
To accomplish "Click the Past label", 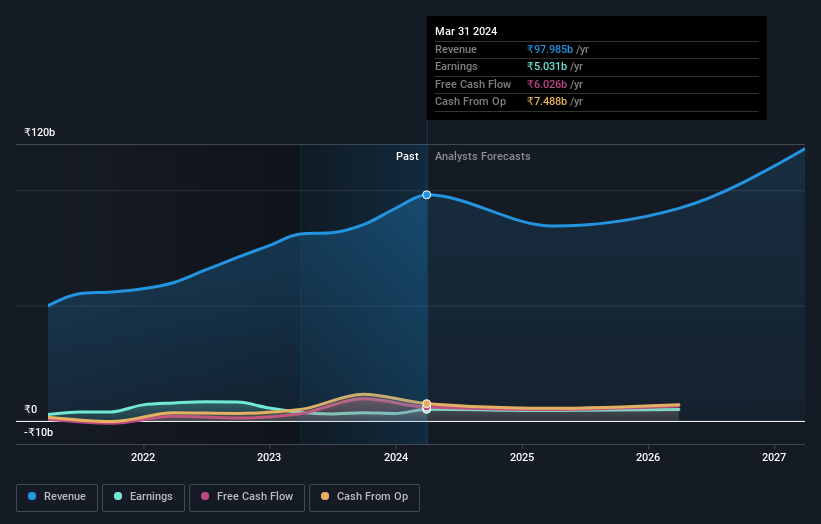I will coord(407,157).
